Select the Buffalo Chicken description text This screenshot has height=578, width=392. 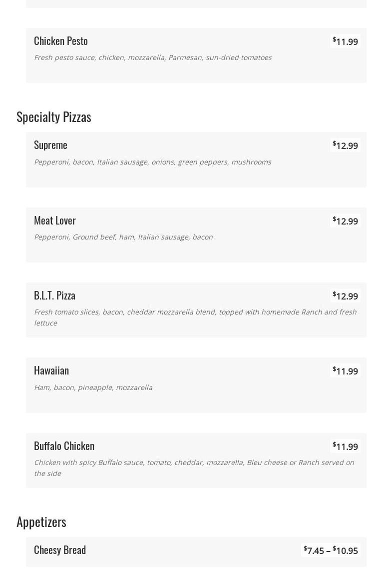click(194, 467)
